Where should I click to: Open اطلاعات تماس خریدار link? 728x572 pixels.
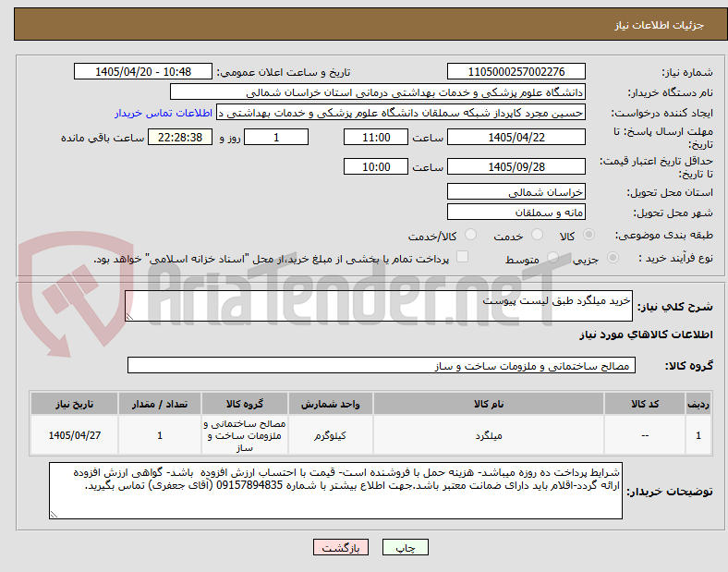(x=164, y=113)
